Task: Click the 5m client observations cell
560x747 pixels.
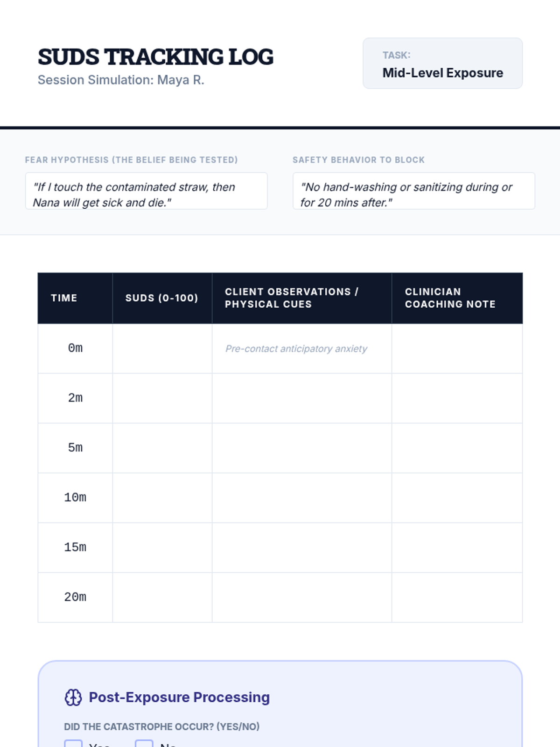Action: tap(301, 448)
